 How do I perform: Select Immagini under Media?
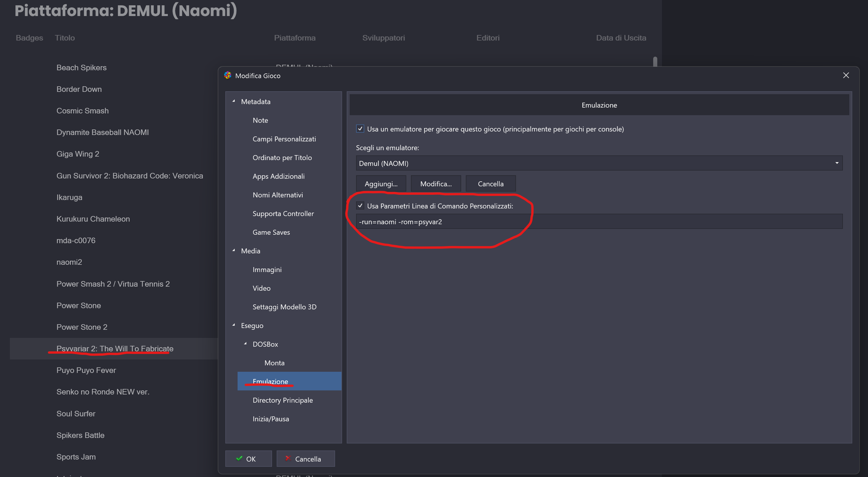click(x=267, y=270)
